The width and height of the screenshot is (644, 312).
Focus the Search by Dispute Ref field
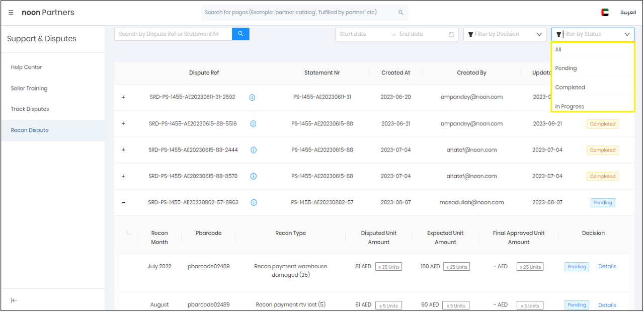pos(173,34)
